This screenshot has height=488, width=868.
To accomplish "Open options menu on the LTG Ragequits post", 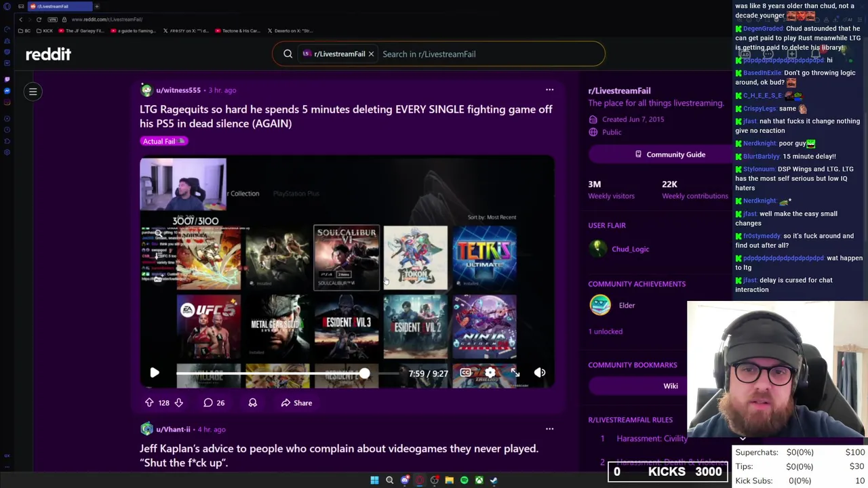I will tap(549, 89).
